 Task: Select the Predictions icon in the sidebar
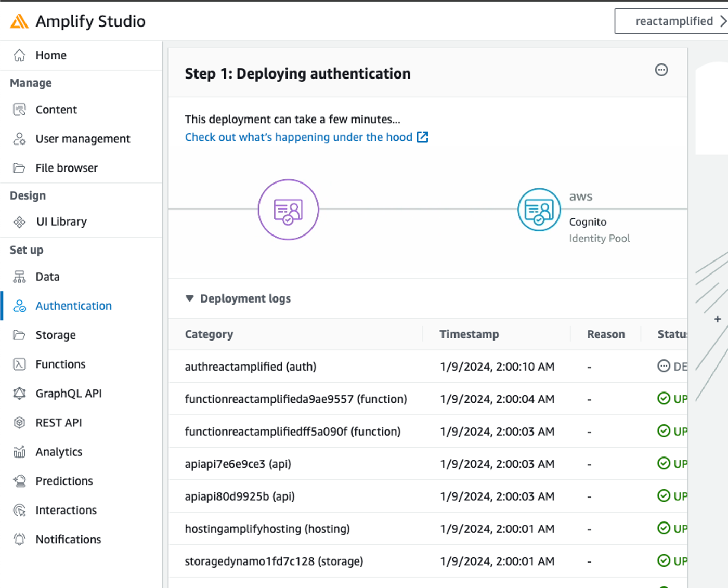20,481
